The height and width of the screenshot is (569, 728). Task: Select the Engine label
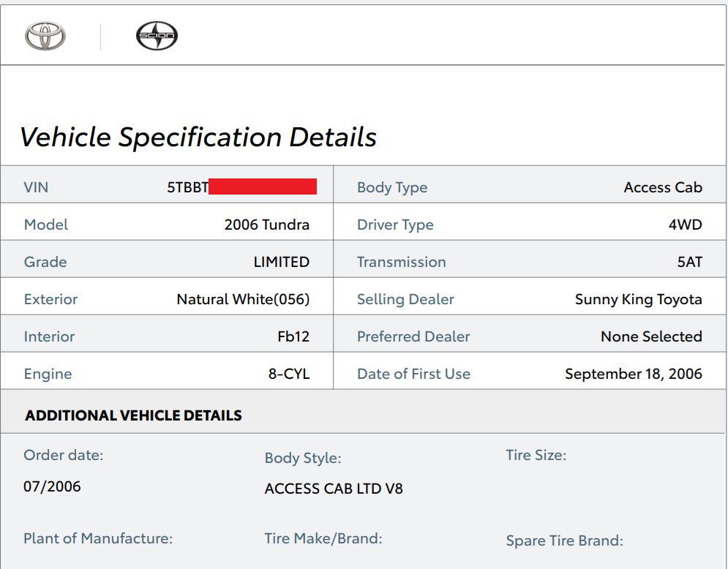click(48, 374)
